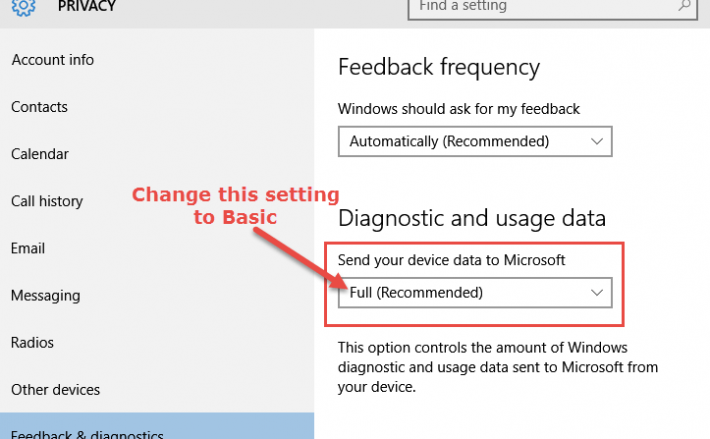Click the Send your device data label
Screen dimensions: 710x439
(451, 260)
